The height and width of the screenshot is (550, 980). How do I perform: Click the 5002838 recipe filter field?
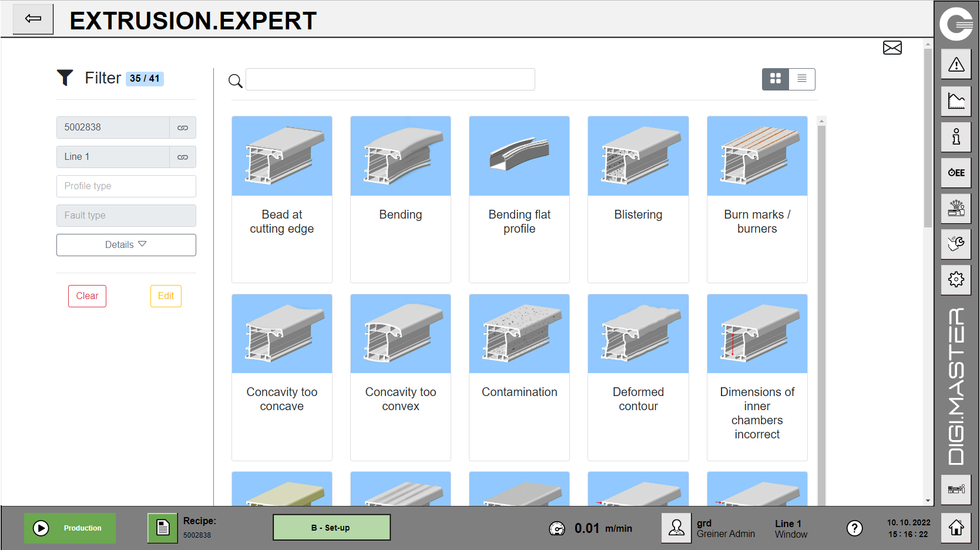pos(113,128)
